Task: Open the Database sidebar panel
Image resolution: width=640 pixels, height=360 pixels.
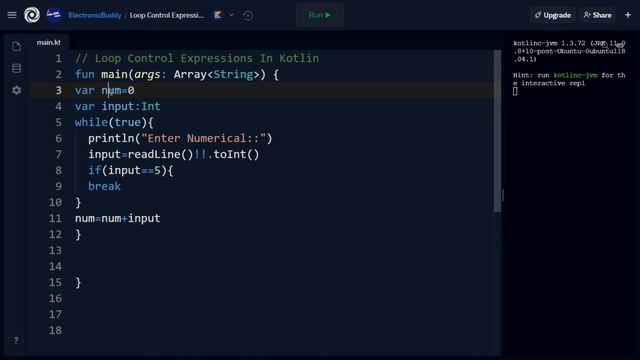Action: [16, 68]
